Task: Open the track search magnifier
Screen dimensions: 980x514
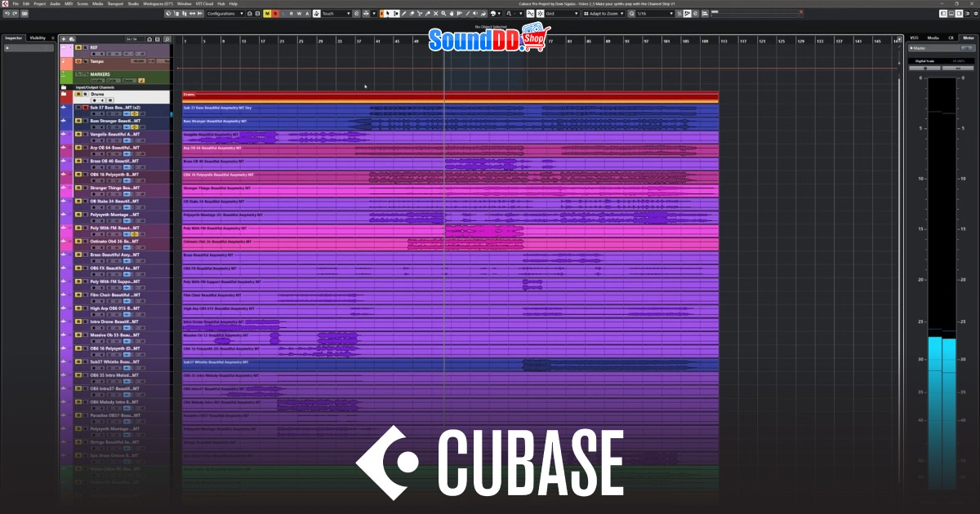Action: click(167, 39)
